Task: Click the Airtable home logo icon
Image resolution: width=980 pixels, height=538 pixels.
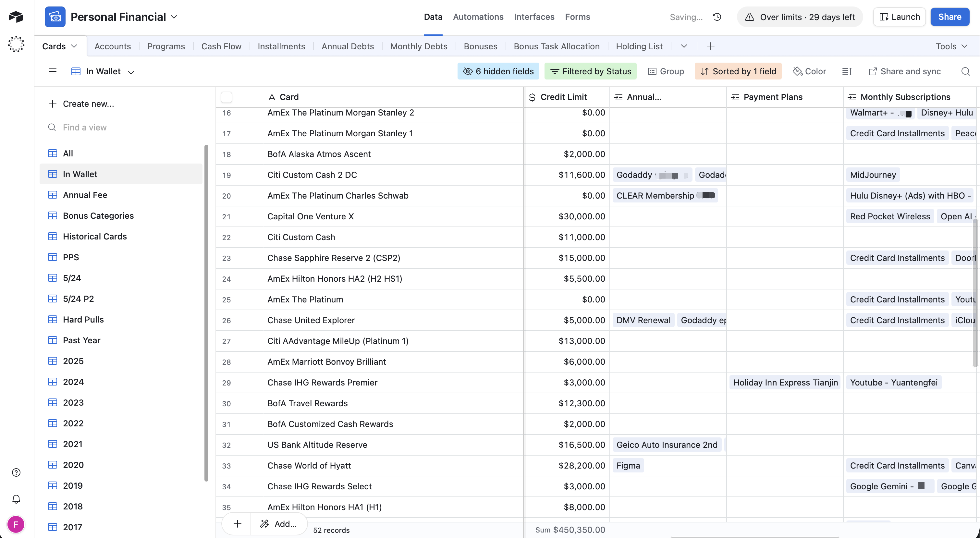Action: [x=16, y=17]
